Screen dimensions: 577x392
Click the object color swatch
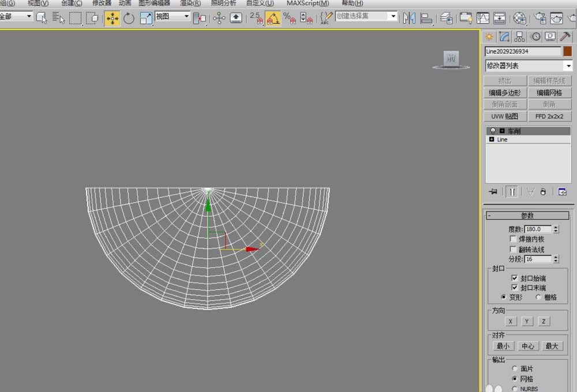pyautogui.click(x=568, y=51)
